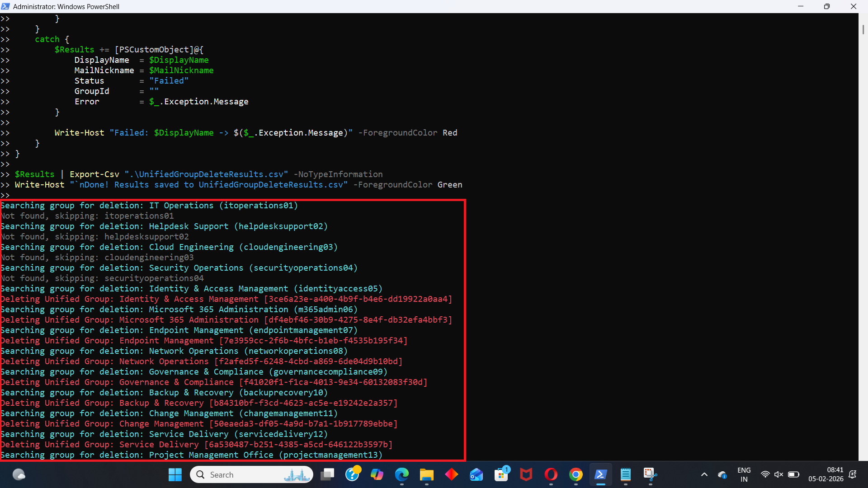Image resolution: width=868 pixels, height=488 pixels.
Task: Open Notepad from the taskbar
Action: tap(625, 474)
